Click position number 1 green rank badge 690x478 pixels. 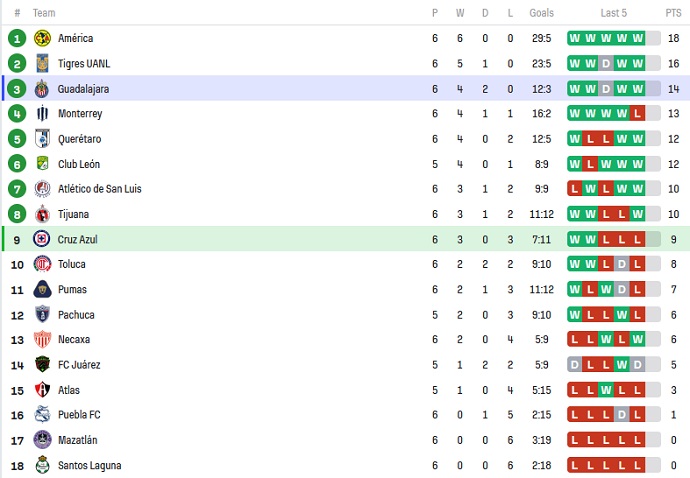click(x=17, y=38)
